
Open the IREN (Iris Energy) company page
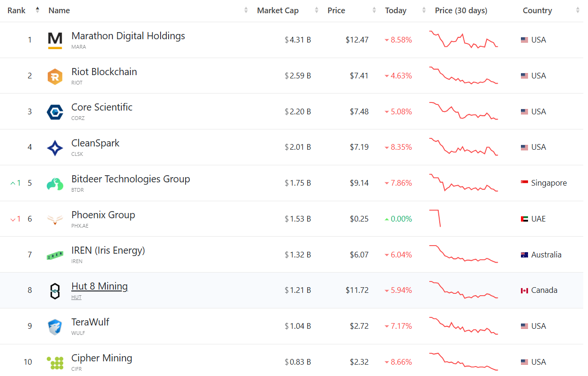[x=108, y=250]
